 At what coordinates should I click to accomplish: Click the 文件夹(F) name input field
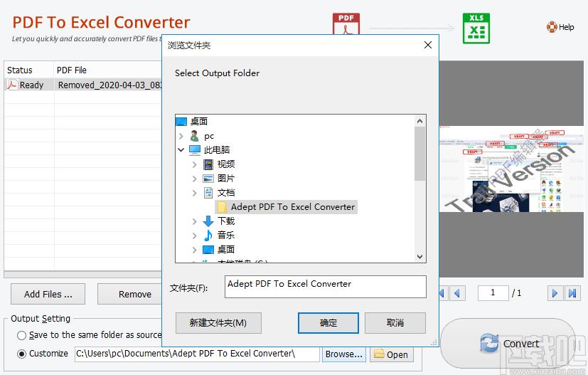click(x=325, y=287)
